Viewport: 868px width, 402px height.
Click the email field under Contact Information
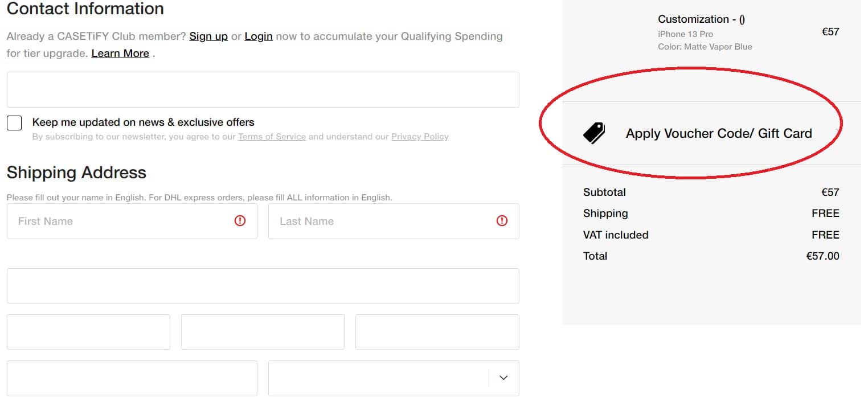[x=263, y=89]
